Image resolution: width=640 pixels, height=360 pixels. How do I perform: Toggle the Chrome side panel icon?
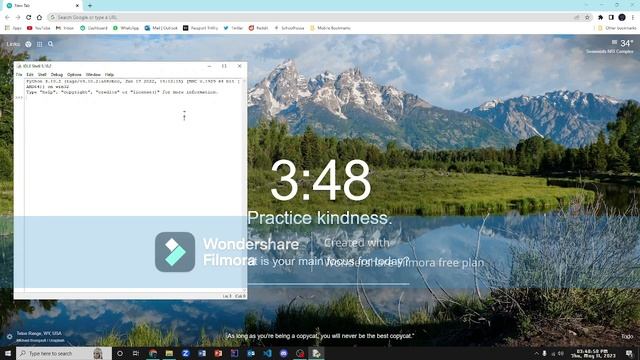[x=611, y=18]
